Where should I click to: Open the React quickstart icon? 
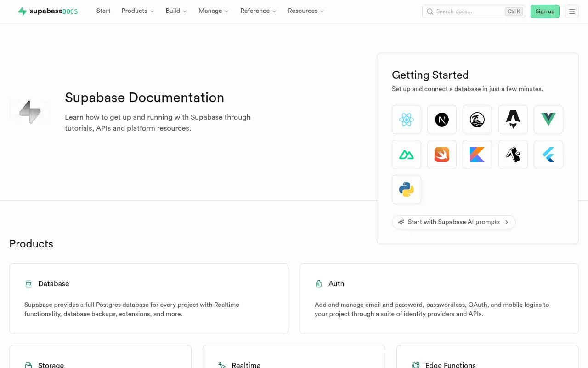[x=407, y=120]
